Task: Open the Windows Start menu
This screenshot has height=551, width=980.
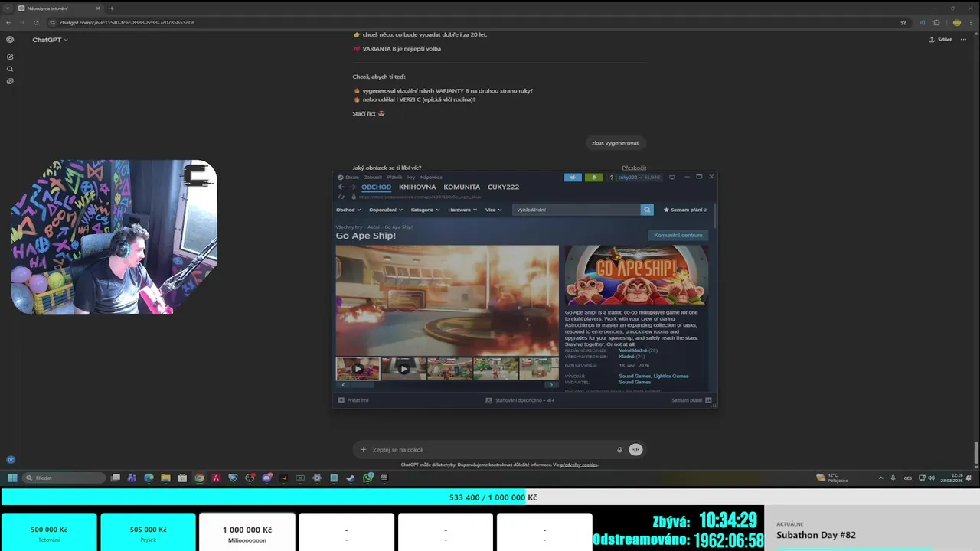Action: (12, 478)
